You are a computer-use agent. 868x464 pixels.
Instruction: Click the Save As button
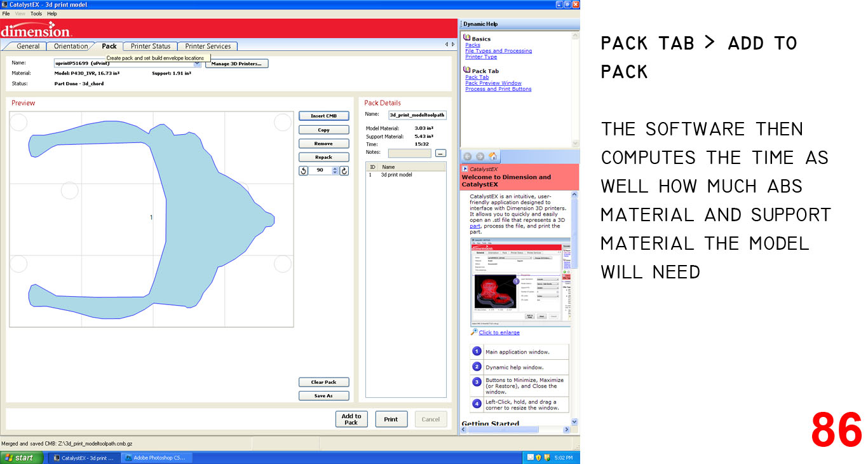click(x=324, y=395)
